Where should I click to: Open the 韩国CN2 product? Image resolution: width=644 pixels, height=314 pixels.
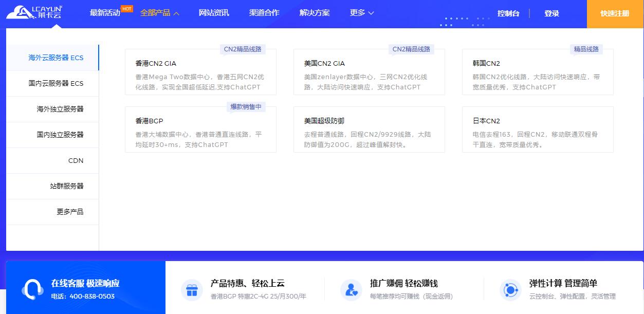click(x=538, y=72)
